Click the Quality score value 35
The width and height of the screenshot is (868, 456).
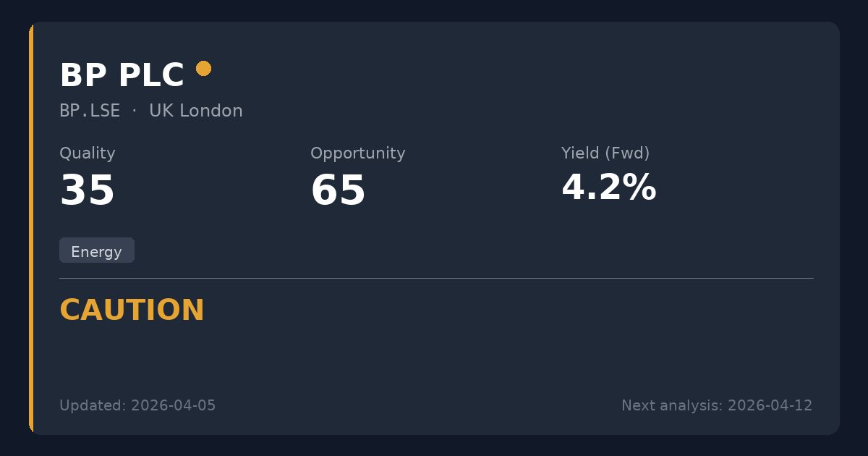tap(87, 190)
